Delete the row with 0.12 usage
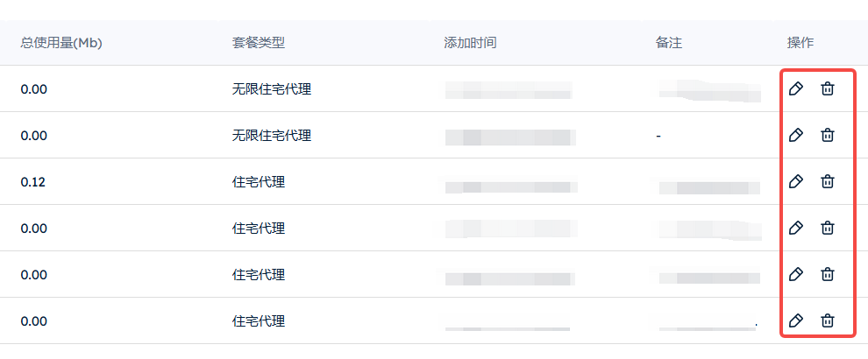The height and width of the screenshot is (359, 868). (827, 181)
